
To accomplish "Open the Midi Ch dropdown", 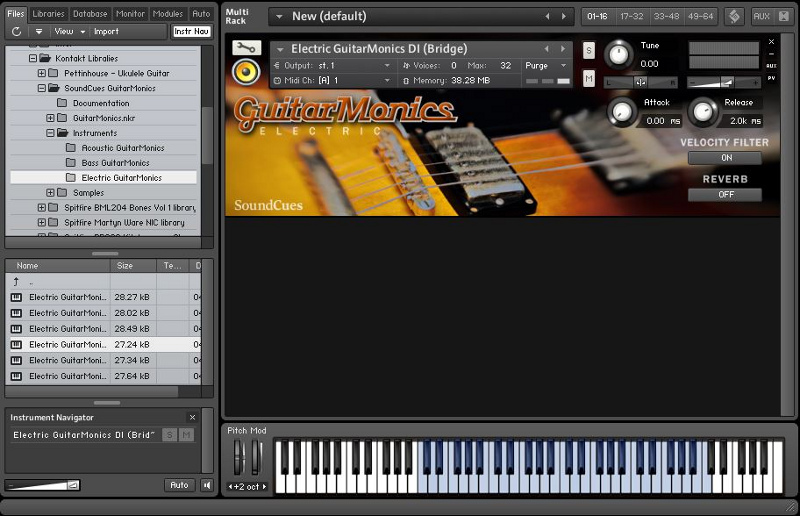I will click(333, 80).
